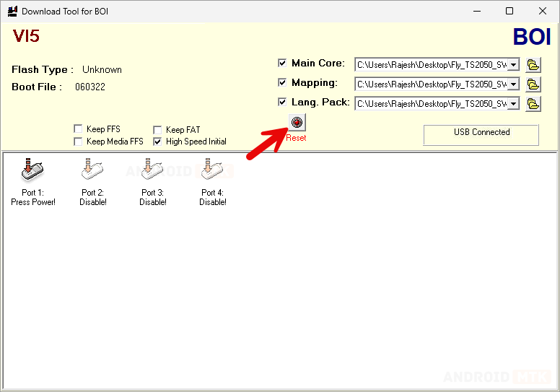The width and height of the screenshot is (560, 392).
Task: Maximize the Download Tool window
Action: tap(509, 12)
